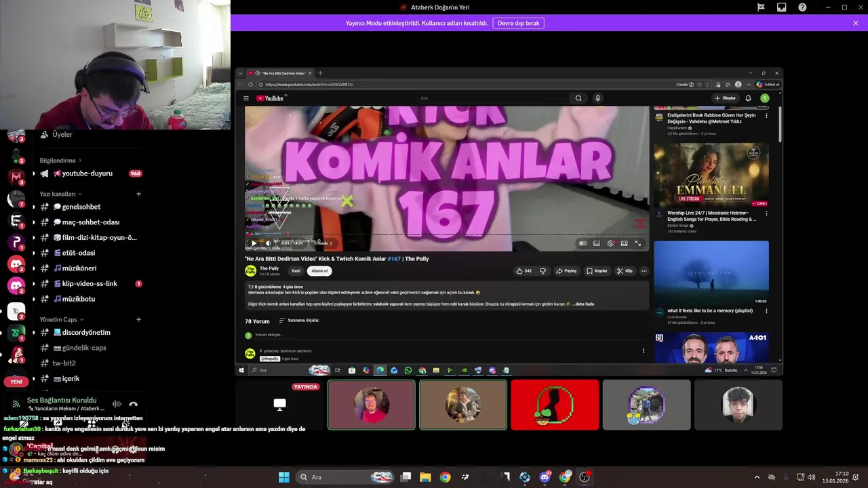Reload the browser page

point(251,85)
